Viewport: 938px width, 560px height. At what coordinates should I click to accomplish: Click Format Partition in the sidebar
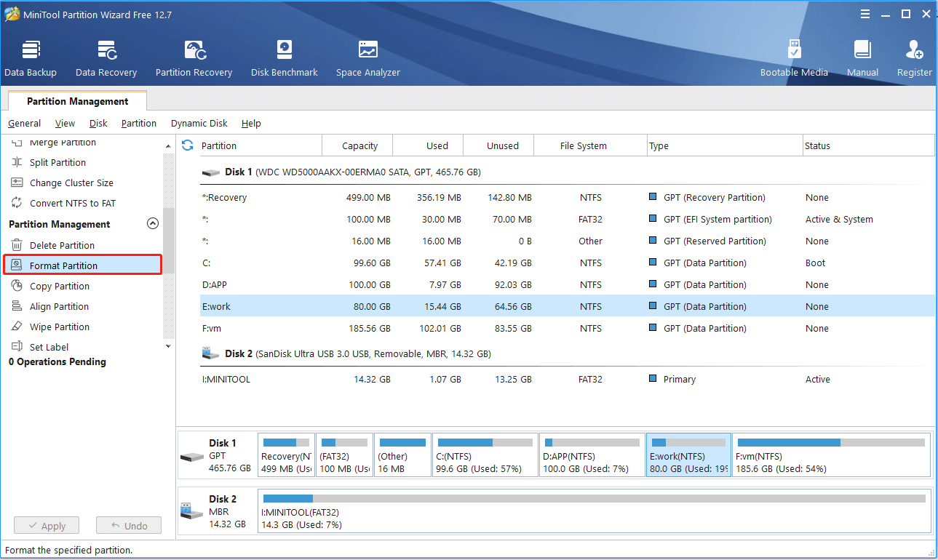point(82,265)
